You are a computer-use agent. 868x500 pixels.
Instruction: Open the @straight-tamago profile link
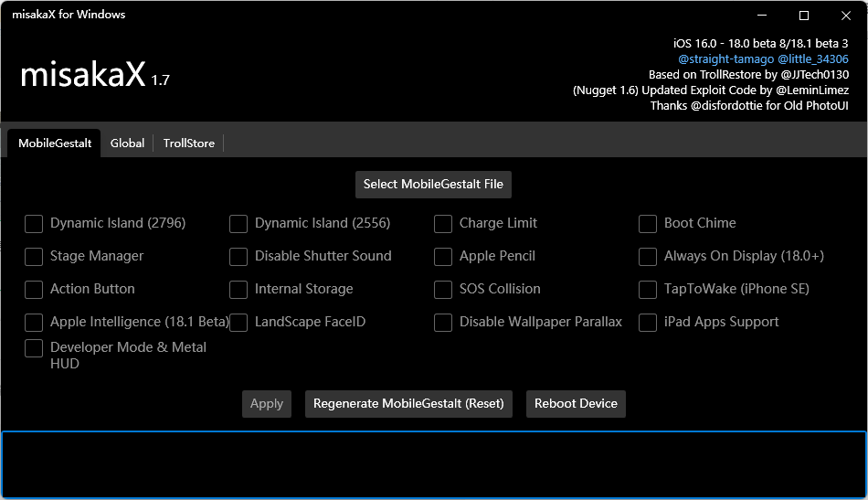(725, 59)
